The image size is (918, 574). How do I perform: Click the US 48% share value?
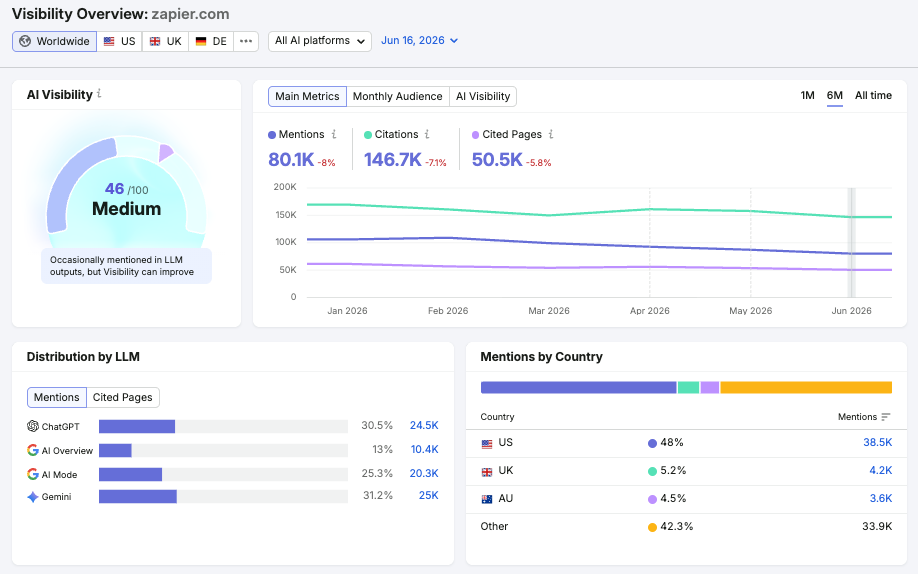[x=672, y=442]
